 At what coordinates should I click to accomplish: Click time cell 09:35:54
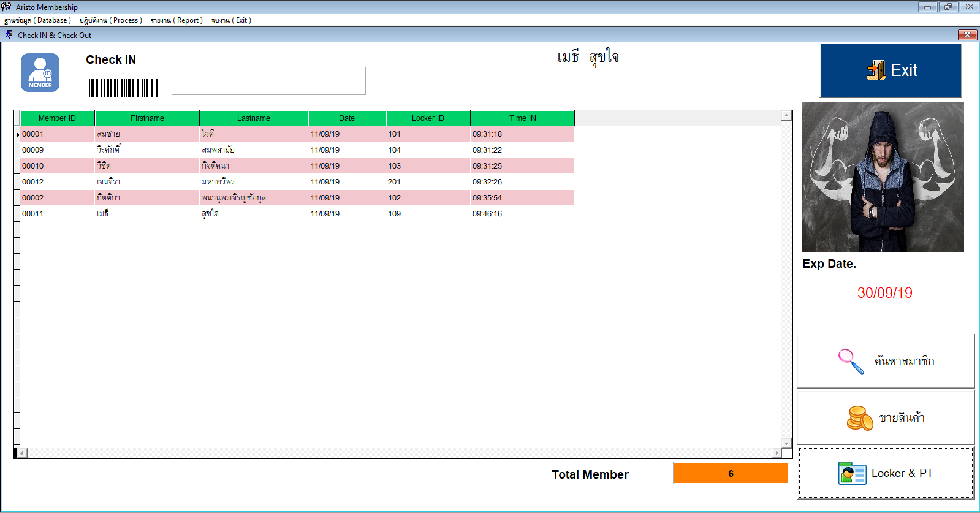(523, 198)
